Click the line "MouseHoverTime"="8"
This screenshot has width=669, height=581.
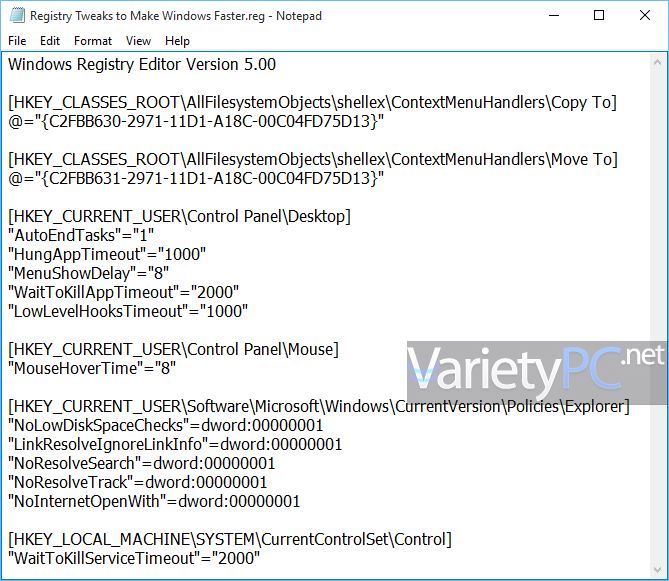point(92,369)
